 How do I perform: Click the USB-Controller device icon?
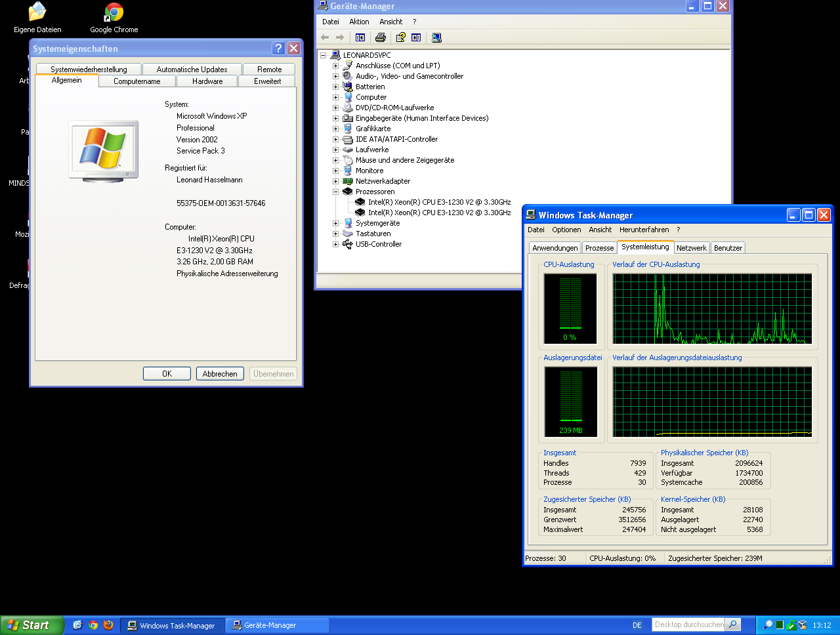(x=348, y=244)
